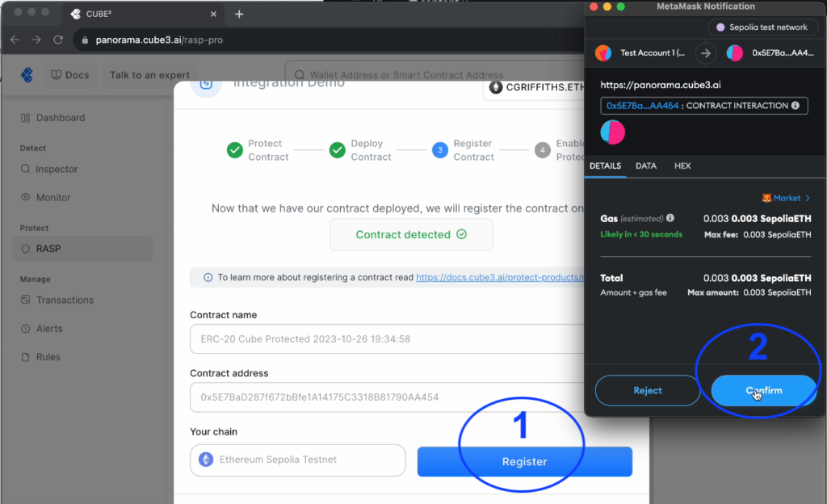The height and width of the screenshot is (504, 827).
Task: Switch to the HEX tab in MetaMask
Action: coord(682,166)
